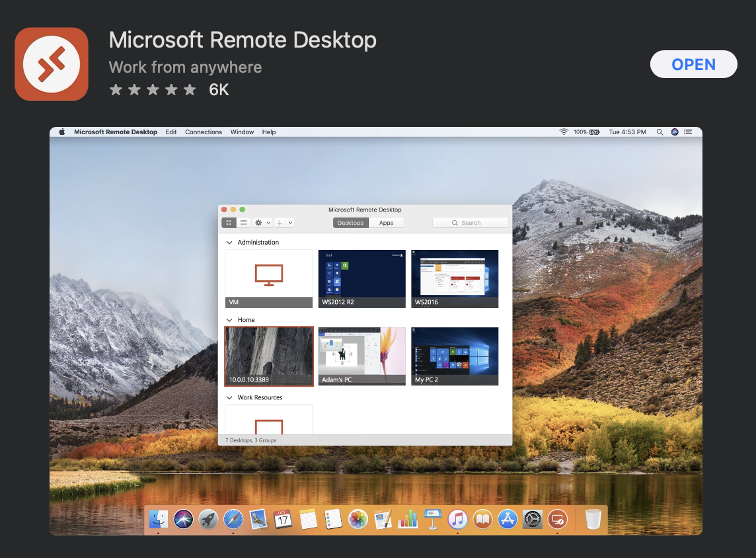Click the 6K ratings count
Image resolution: width=756 pixels, height=558 pixels.
(219, 90)
